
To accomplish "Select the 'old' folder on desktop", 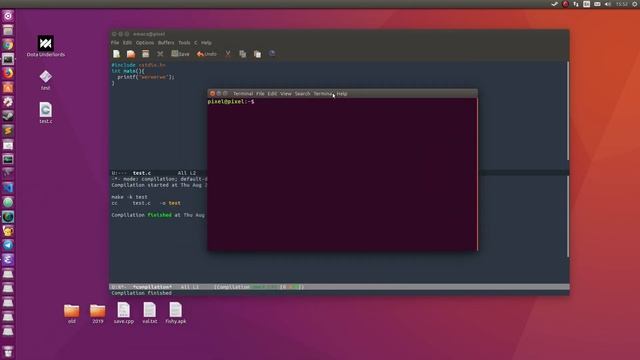I will 71,313.
